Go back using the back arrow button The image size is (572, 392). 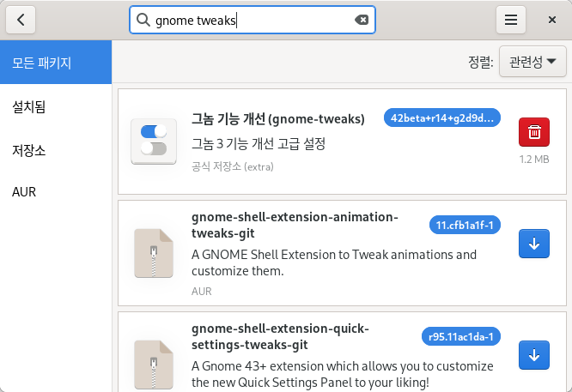pos(21,20)
